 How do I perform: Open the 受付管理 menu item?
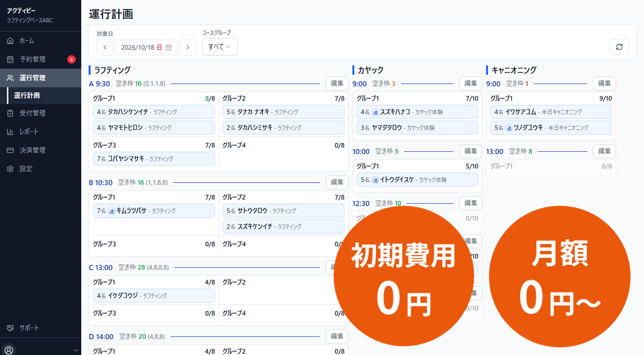tap(41, 113)
